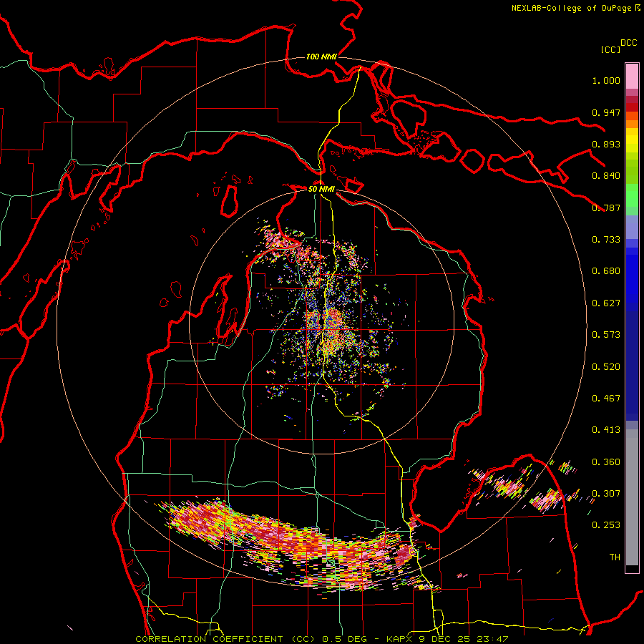Click the DCC product label above scale

[629, 43]
